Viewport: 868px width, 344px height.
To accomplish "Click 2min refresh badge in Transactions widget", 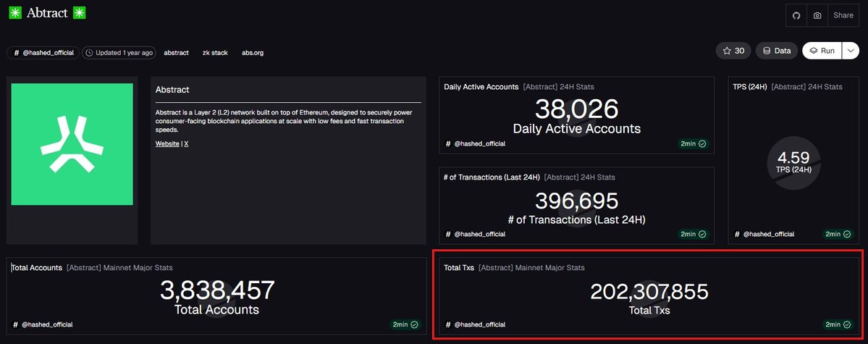I will click(x=694, y=235).
